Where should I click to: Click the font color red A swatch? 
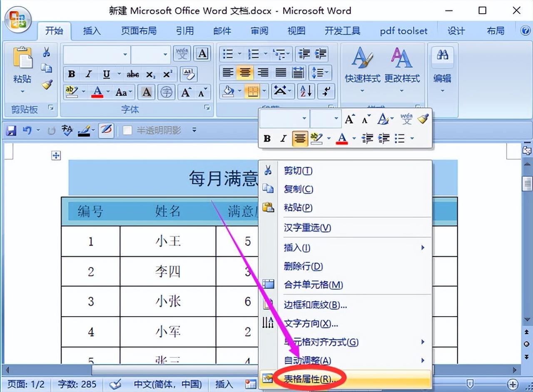(x=97, y=92)
